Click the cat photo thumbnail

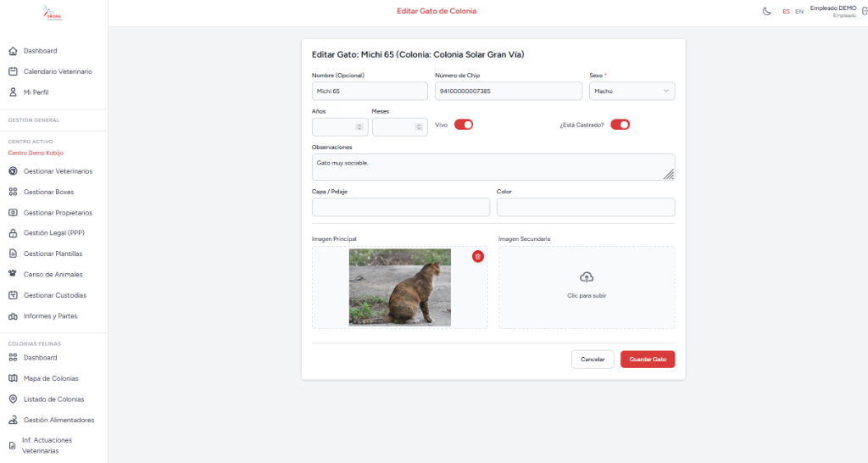(x=400, y=287)
